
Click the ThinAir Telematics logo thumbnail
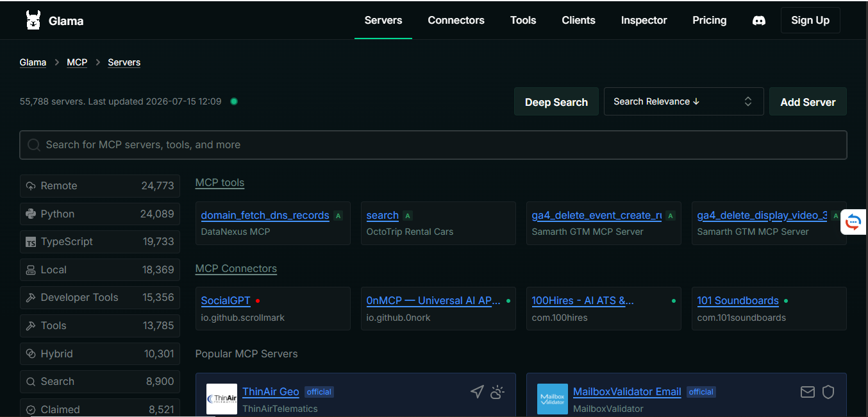click(x=222, y=399)
